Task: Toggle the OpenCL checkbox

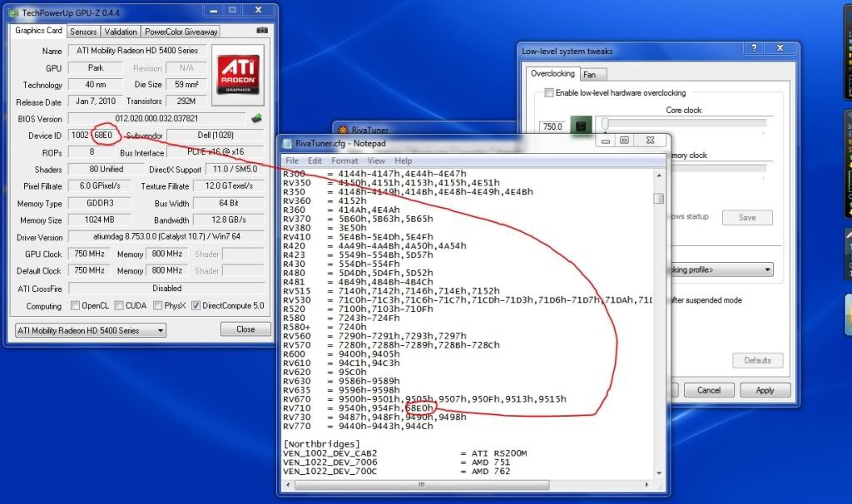Action: pyautogui.click(x=76, y=306)
